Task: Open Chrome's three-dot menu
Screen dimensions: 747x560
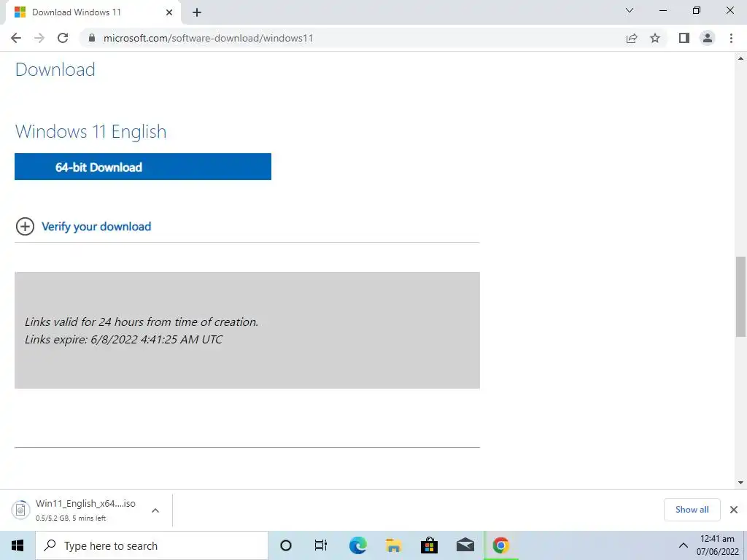Action: click(x=731, y=38)
